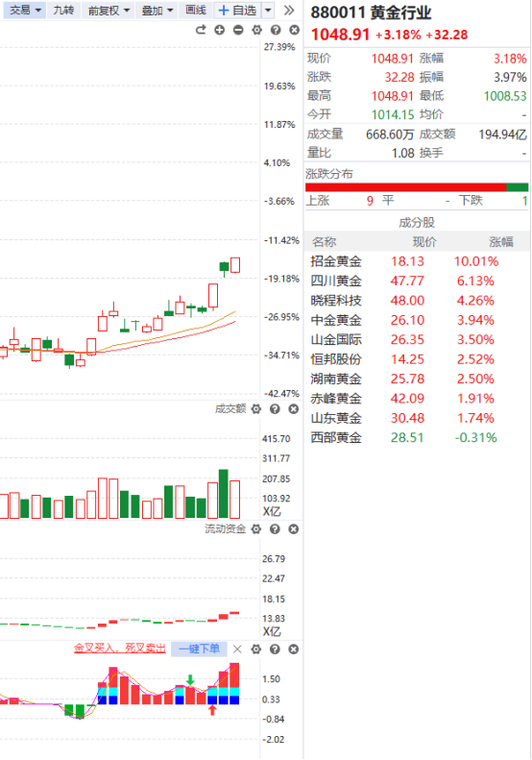Open 金叉买入，死叉卖出 link

coord(120,649)
